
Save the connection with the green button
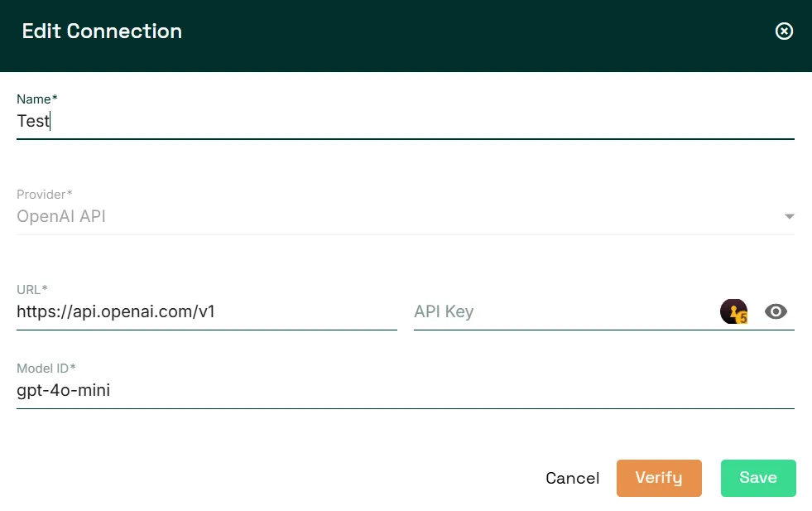pyautogui.click(x=758, y=478)
